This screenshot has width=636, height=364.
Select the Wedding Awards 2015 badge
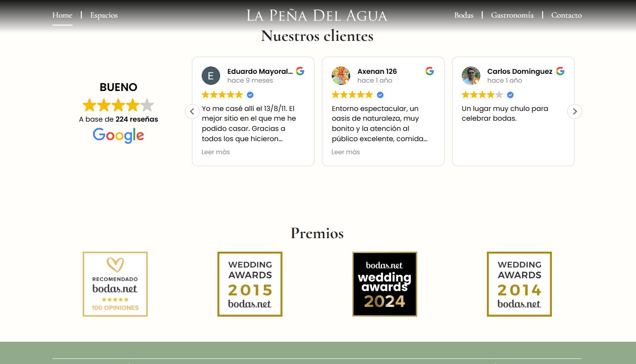point(250,284)
